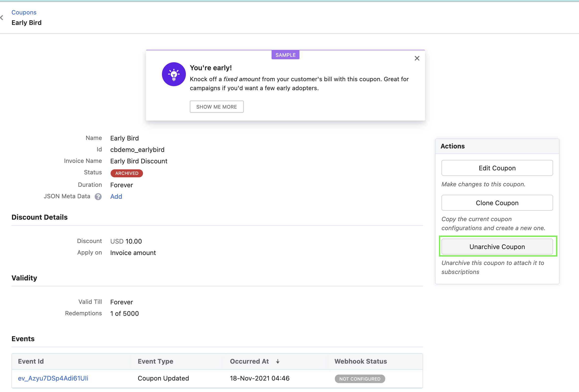
Task: Unarchive the Early Bird coupon
Action: pos(497,247)
